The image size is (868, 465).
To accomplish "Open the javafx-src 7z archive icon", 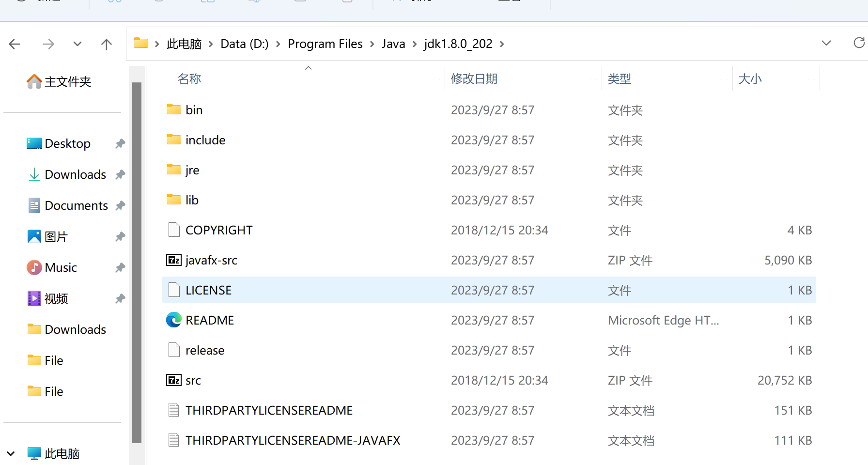I will (x=174, y=260).
